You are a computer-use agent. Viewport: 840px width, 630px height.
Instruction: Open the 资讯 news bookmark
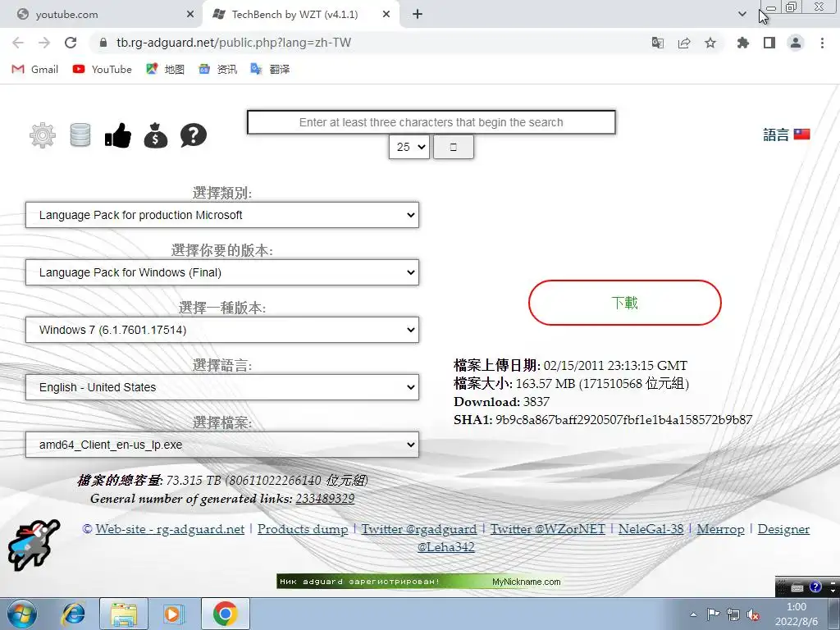tap(217, 69)
